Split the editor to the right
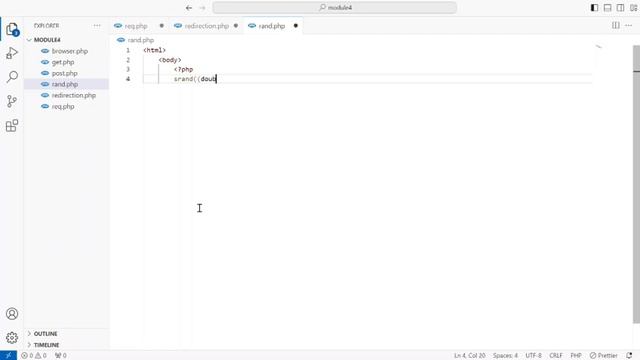 tap(616, 25)
